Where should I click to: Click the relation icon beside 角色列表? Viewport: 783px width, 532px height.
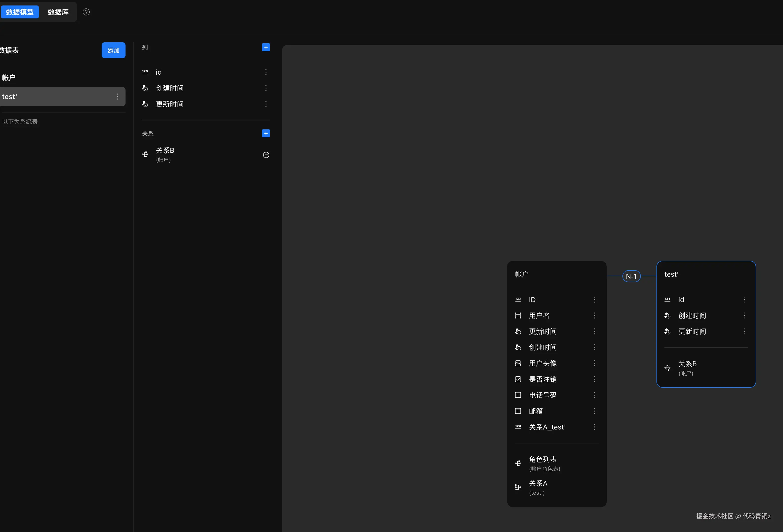tap(518, 464)
